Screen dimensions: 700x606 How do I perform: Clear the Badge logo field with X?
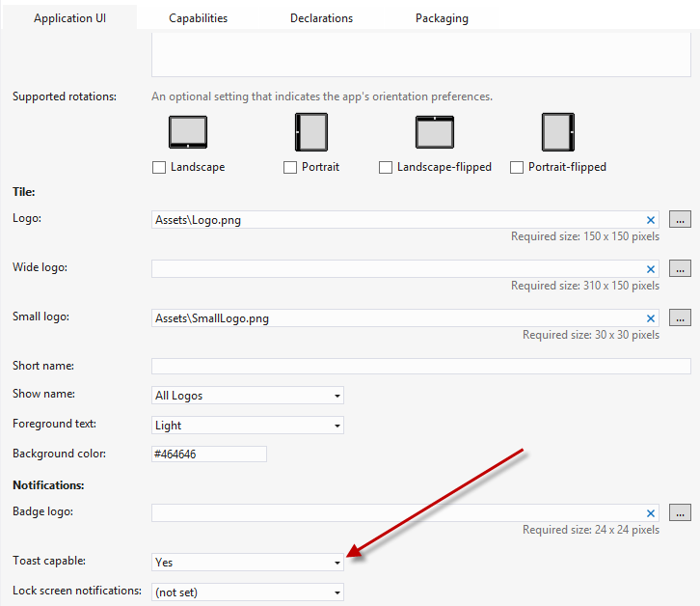click(x=651, y=513)
